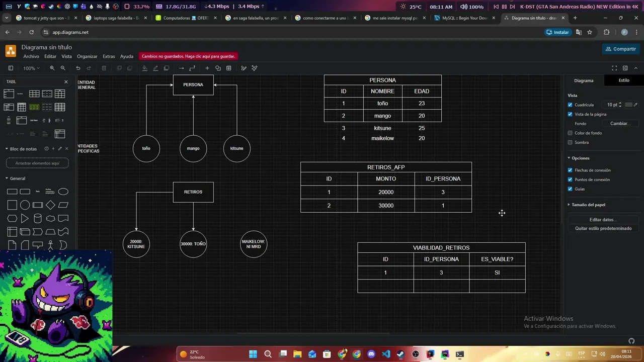Click the shadow toolbar icon
The width and height of the screenshot is (644, 362).
pyautogui.click(x=167, y=68)
